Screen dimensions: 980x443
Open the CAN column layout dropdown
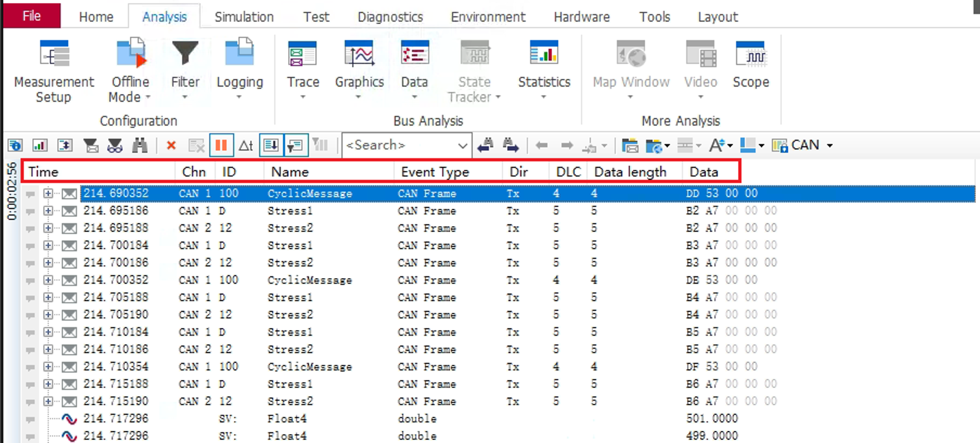click(x=830, y=145)
